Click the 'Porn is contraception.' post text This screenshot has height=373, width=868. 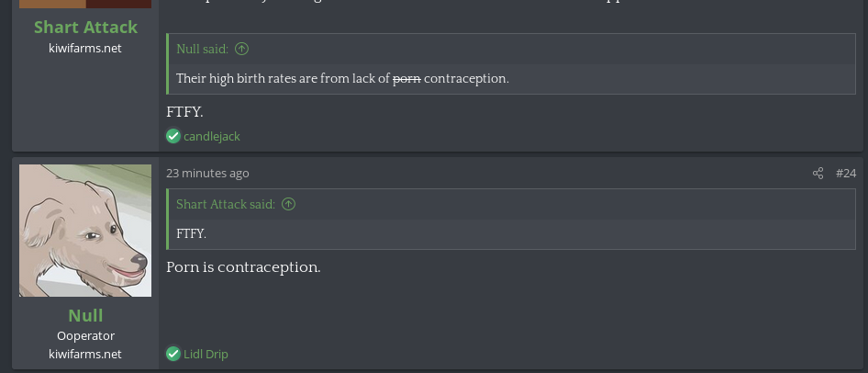(243, 267)
